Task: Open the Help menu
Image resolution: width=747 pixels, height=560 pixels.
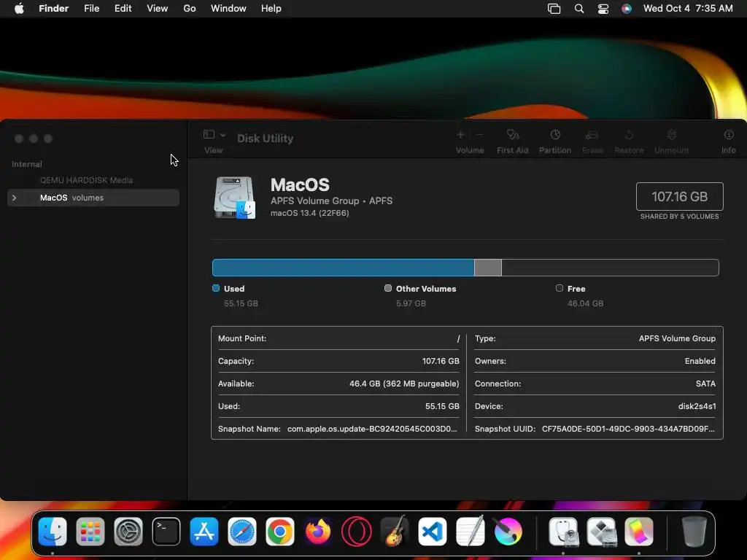Action: (x=271, y=9)
